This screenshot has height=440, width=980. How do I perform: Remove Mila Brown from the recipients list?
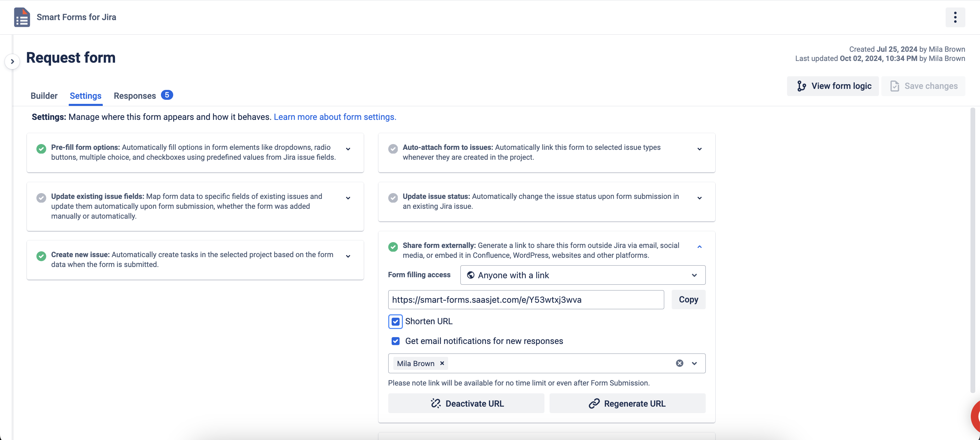pos(442,363)
